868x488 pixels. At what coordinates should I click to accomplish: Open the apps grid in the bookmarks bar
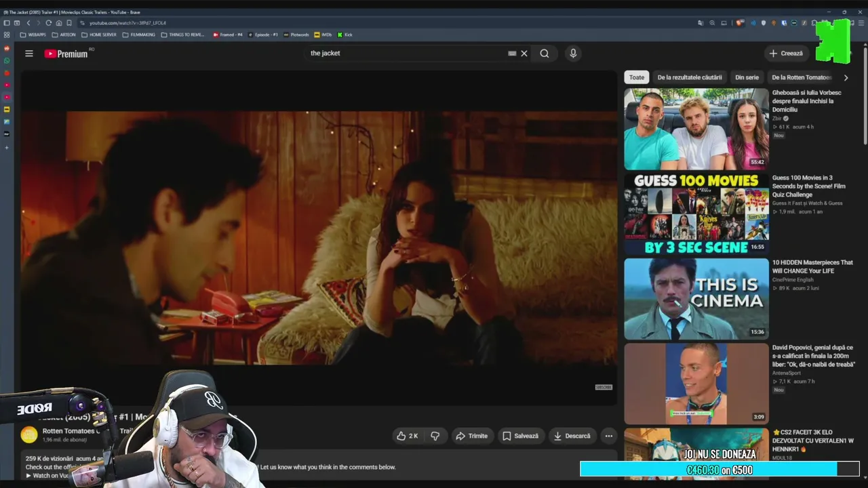point(7,35)
